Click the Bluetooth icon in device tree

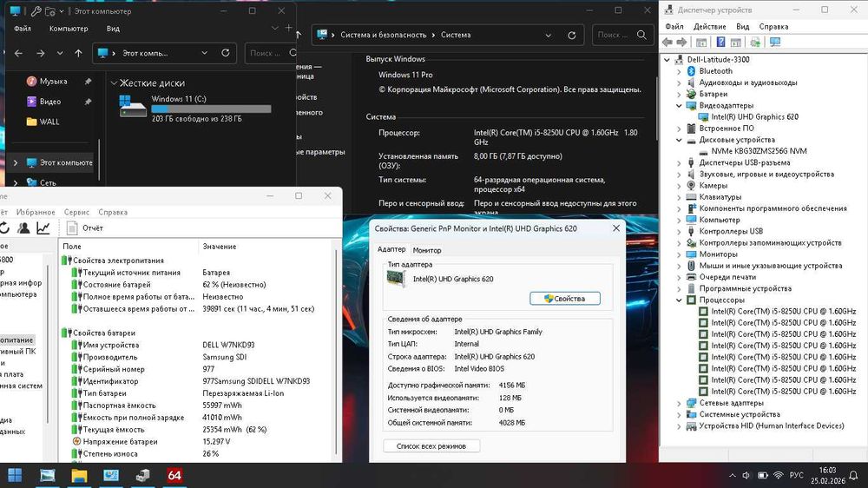point(691,71)
